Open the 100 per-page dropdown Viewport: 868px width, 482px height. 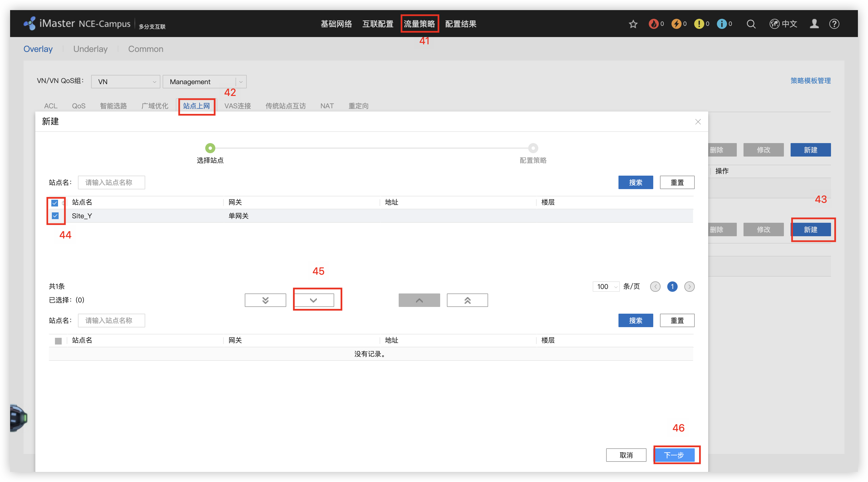click(x=606, y=287)
